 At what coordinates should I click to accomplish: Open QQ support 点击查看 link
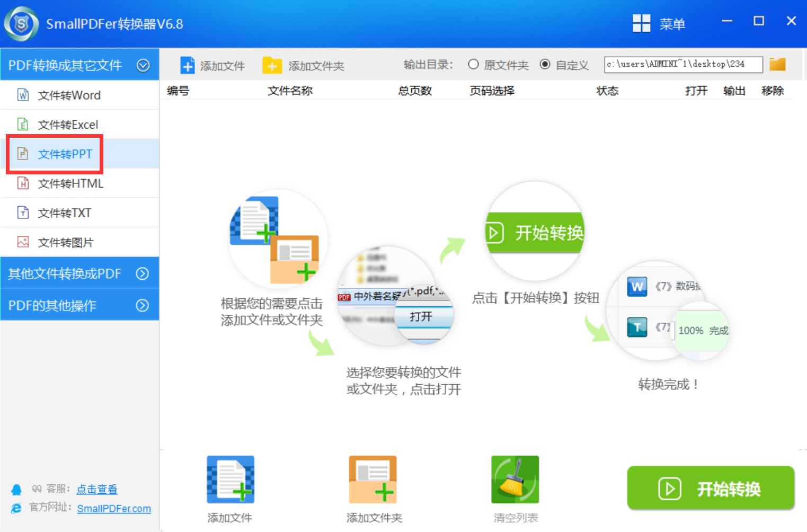tap(97, 489)
